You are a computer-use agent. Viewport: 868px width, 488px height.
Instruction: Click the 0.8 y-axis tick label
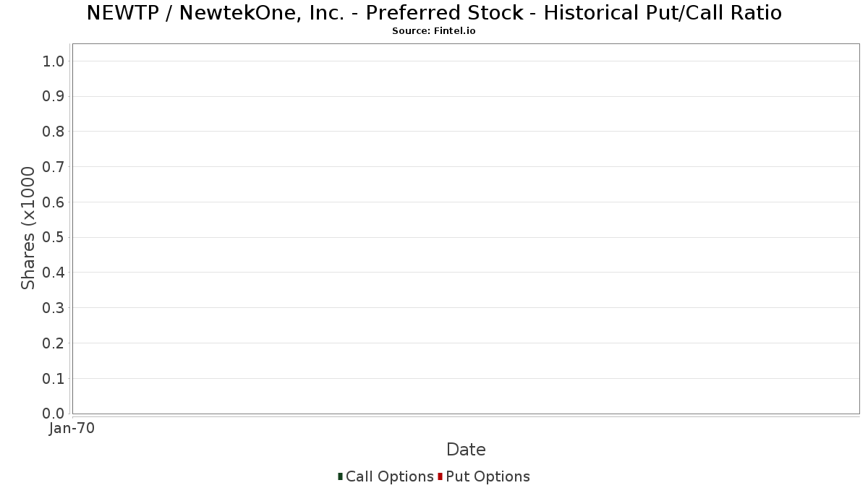54,132
